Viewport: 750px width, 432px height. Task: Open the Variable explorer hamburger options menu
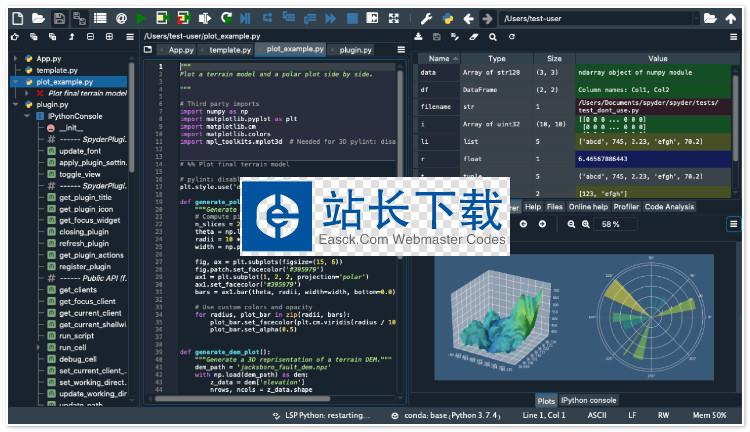click(x=733, y=37)
